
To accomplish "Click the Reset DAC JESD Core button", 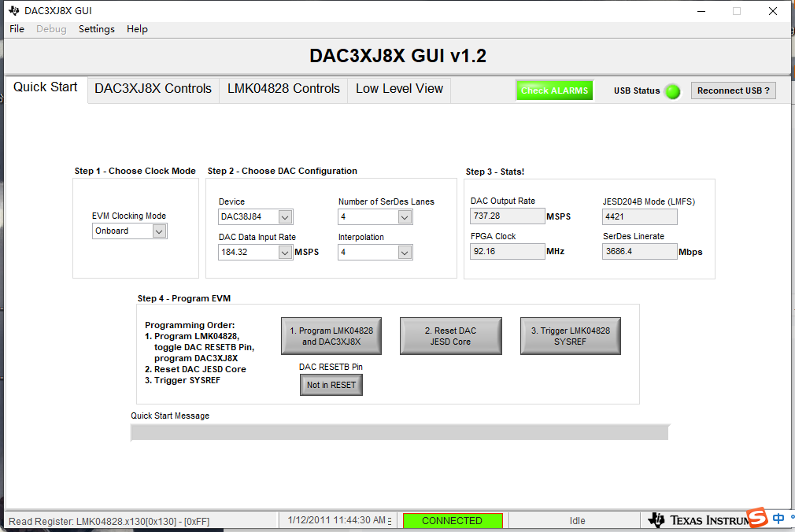I will pos(451,336).
